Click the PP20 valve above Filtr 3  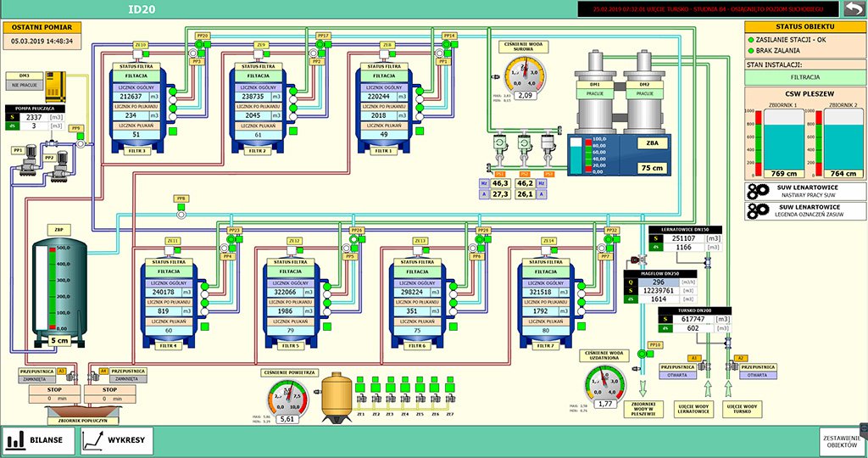199,44
